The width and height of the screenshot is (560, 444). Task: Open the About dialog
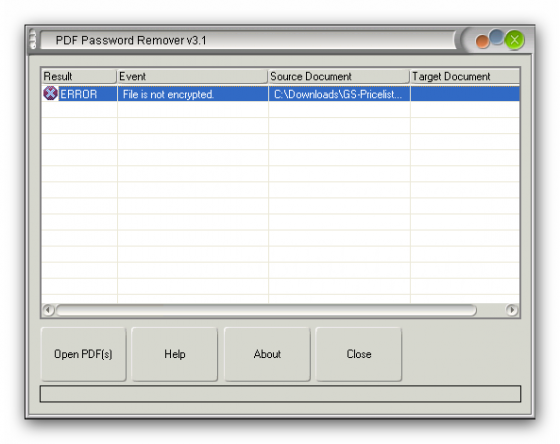pyautogui.click(x=267, y=354)
